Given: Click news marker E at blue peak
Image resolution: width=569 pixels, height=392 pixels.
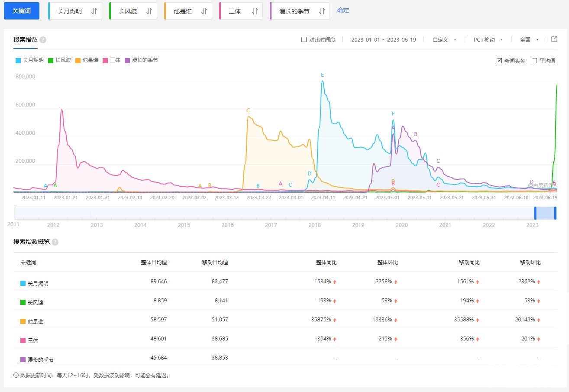Looking at the screenshot, I should tap(323, 75).
